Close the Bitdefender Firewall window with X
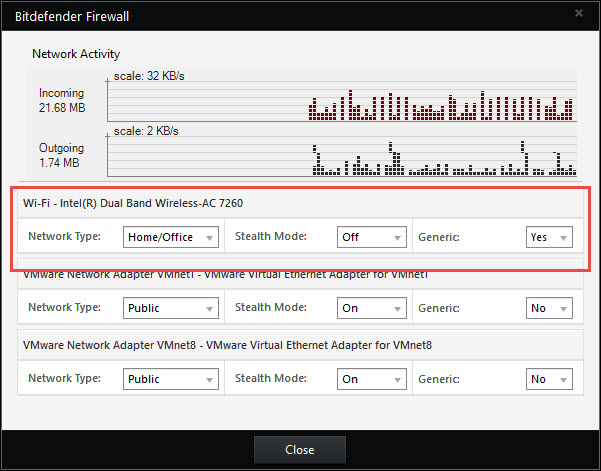Screen dimensions: 601x471 click(579, 13)
